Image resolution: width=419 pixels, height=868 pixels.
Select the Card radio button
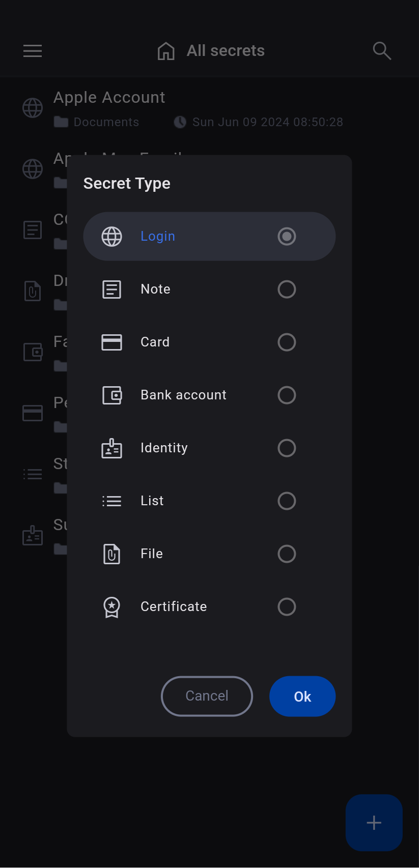tap(287, 342)
